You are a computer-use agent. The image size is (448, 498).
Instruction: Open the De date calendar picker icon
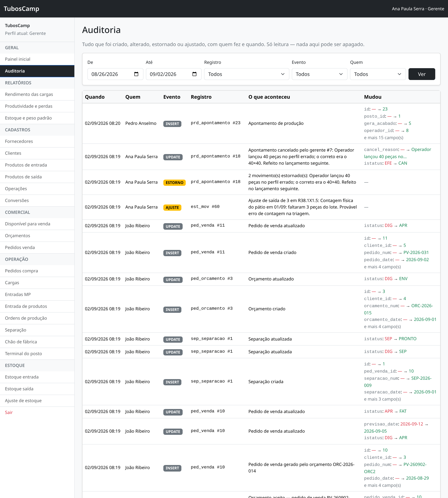[x=136, y=74]
